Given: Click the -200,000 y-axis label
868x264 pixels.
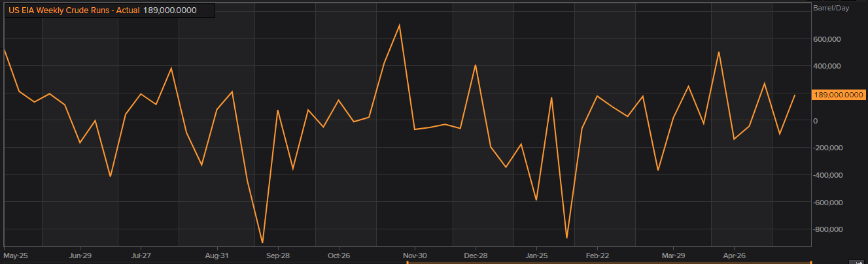Looking at the screenshot, I should point(827,148).
